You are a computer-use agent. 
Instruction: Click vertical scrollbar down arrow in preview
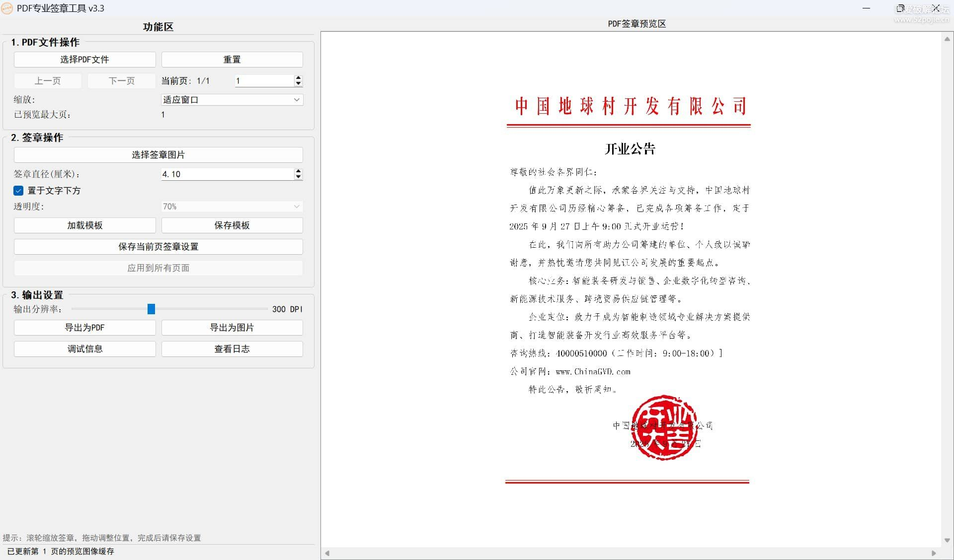[x=947, y=540]
